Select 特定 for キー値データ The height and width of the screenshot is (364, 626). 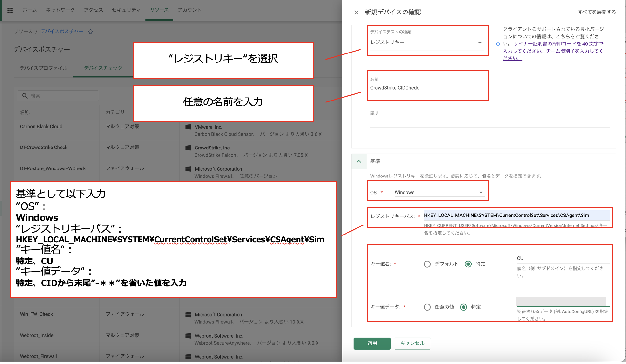tap(464, 307)
